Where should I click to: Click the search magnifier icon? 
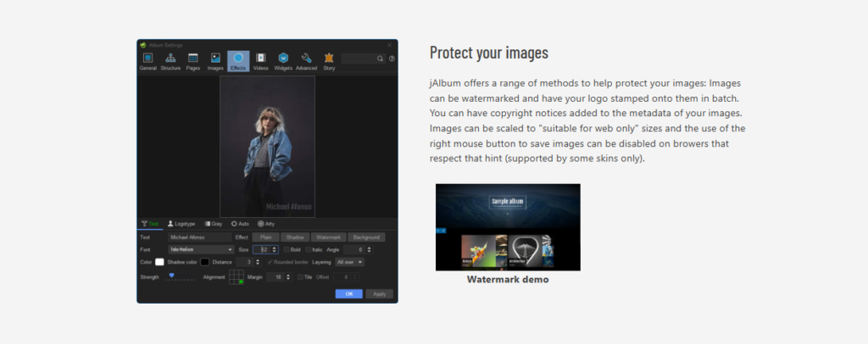381,59
